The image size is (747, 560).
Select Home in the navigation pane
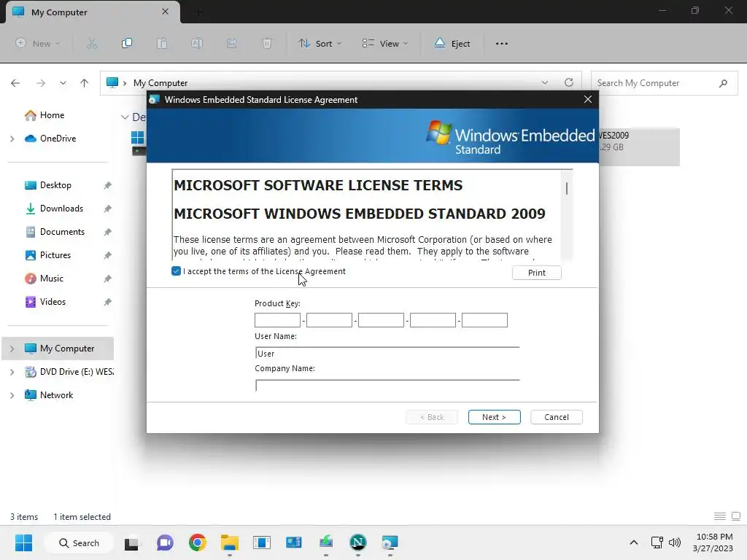tap(44, 115)
